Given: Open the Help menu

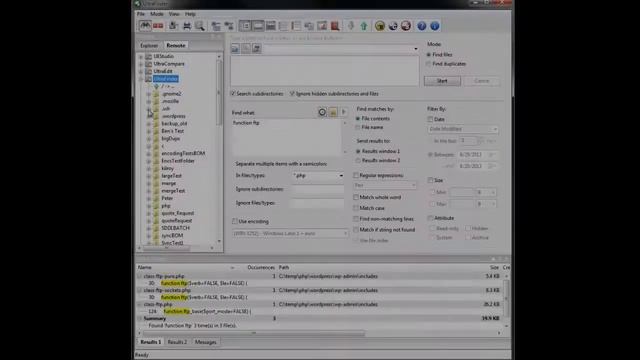Looking at the screenshot, I should [x=190, y=14].
